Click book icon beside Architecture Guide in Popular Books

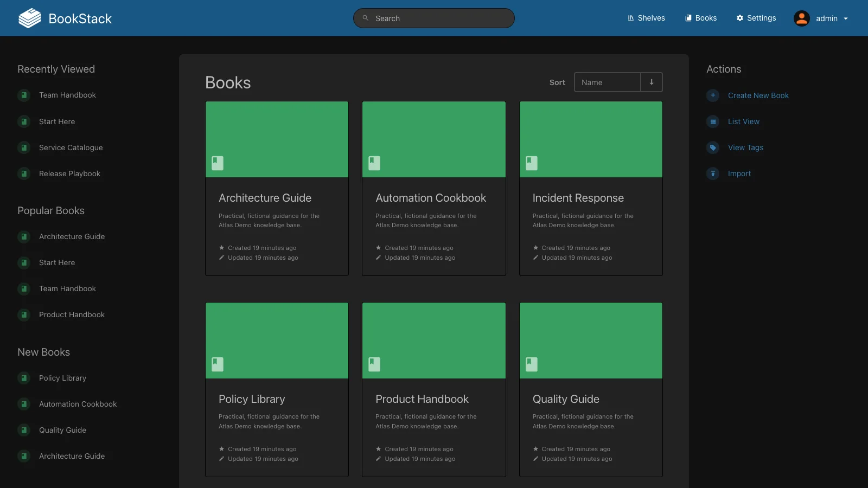pyautogui.click(x=24, y=236)
